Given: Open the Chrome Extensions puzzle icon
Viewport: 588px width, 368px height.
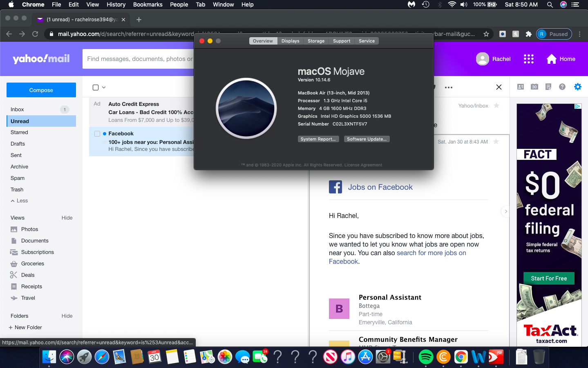Looking at the screenshot, I should 529,34.
